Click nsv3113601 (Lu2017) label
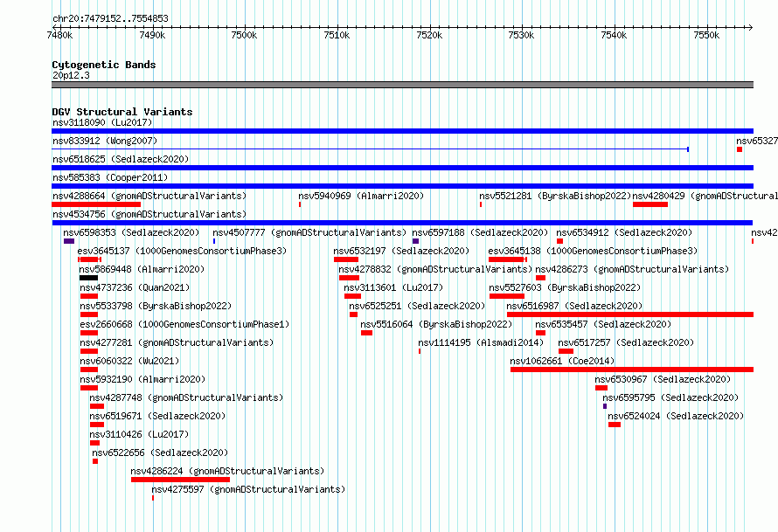The height and width of the screenshot is (532, 778). 393,287
